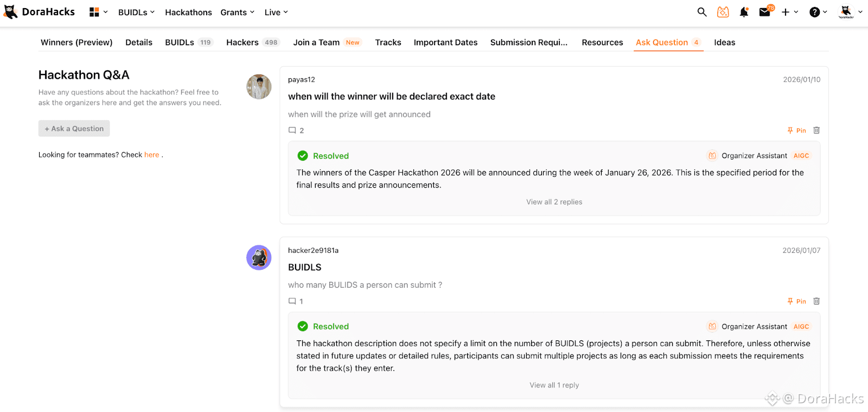Open the comments icon on payas12's question
The height and width of the screenshot is (412, 868).
coord(292,130)
